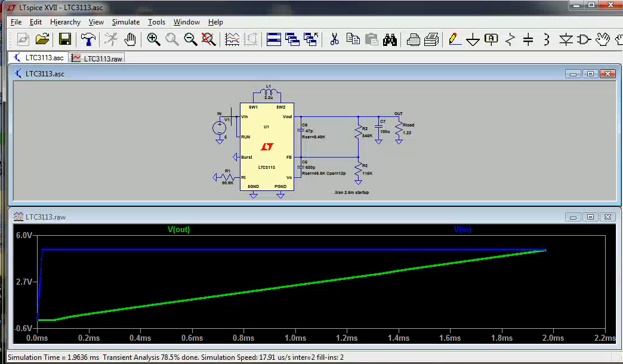Screen dimensions: 623x364
Task: Place a Ground symbol from the toolbar
Action: (x=473, y=39)
